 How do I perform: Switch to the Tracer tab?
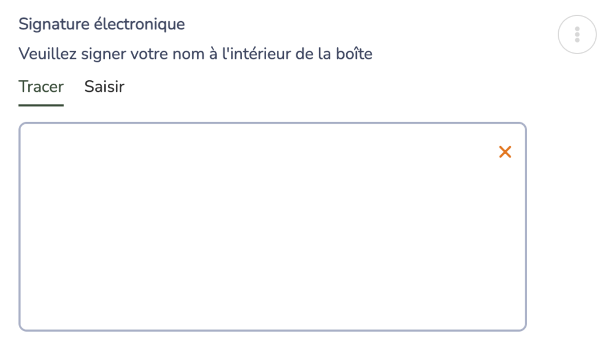click(x=41, y=87)
